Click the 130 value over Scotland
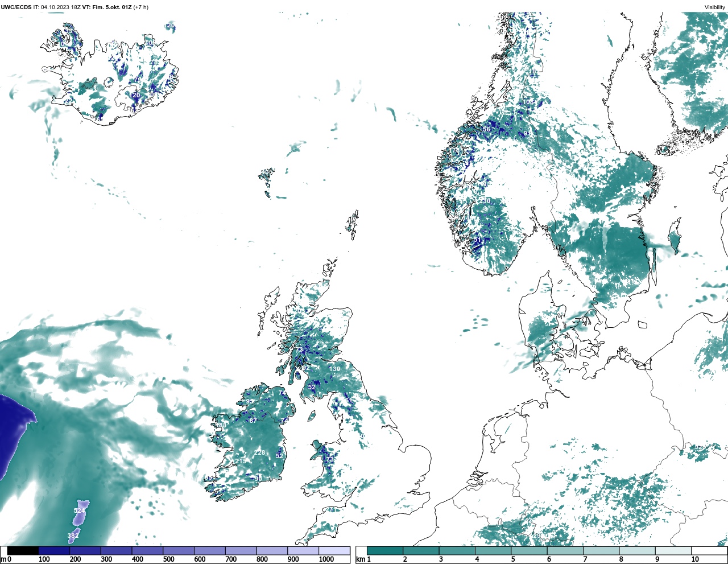This screenshot has width=728, height=564. click(x=334, y=369)
